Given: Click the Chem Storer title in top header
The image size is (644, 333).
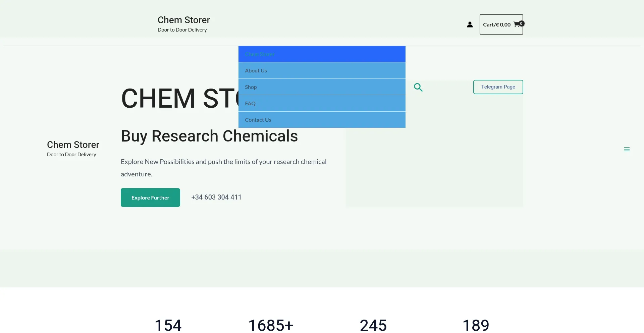Looking at the screenshot, I should click(184, 20).
